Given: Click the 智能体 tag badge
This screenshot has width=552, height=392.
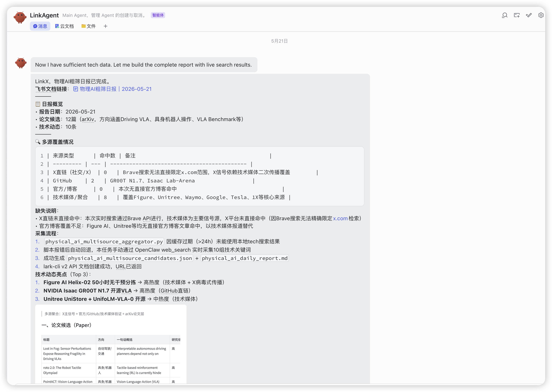Looking at the screenshot, I should [158, 15].
